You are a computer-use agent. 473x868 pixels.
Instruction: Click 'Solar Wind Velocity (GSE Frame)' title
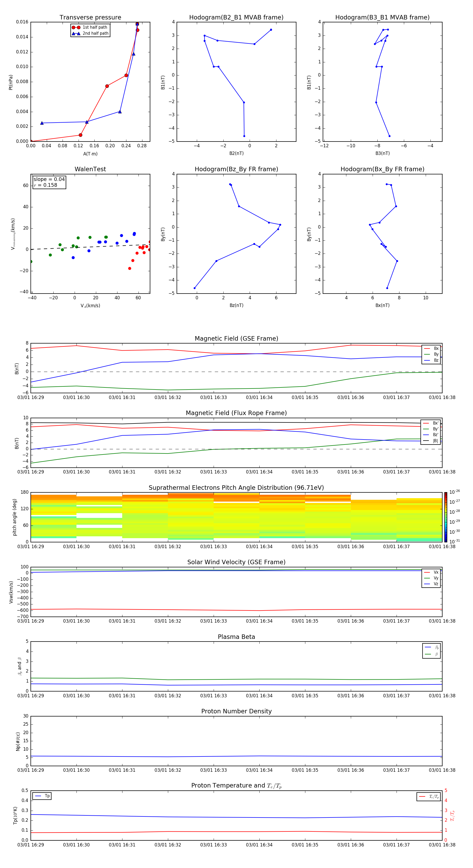pos(236,562)
